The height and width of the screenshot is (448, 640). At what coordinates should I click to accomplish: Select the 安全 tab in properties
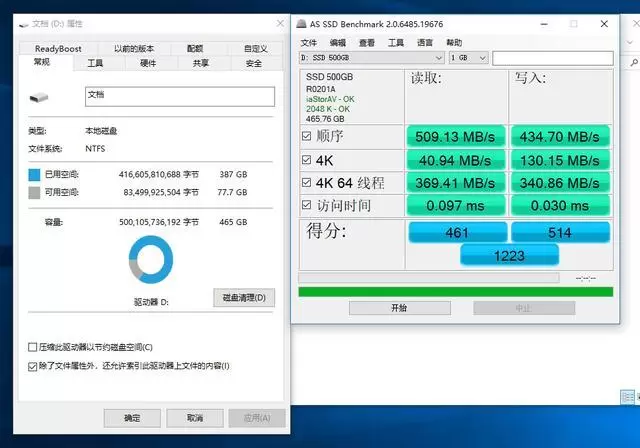click(x=254, y=63)
